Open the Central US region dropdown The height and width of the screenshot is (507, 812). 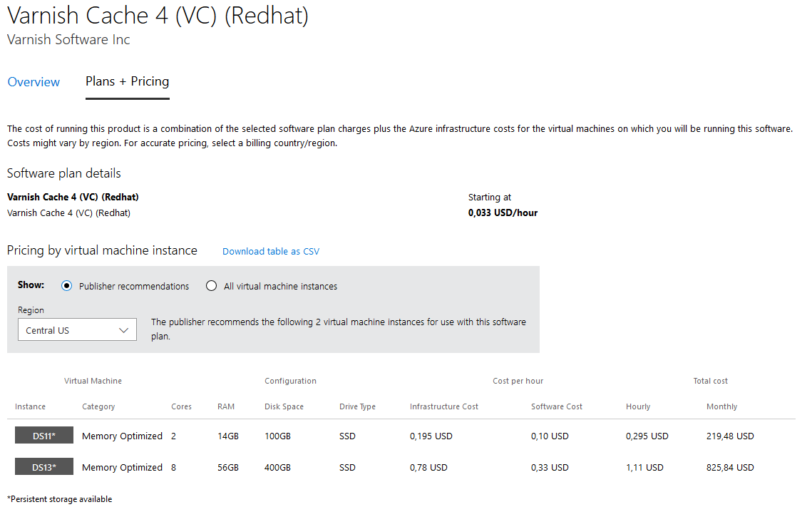coord(77,330)
